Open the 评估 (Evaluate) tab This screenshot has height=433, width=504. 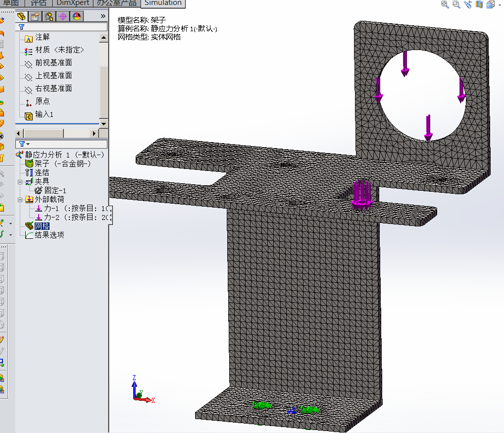click(x=39, y=3)
